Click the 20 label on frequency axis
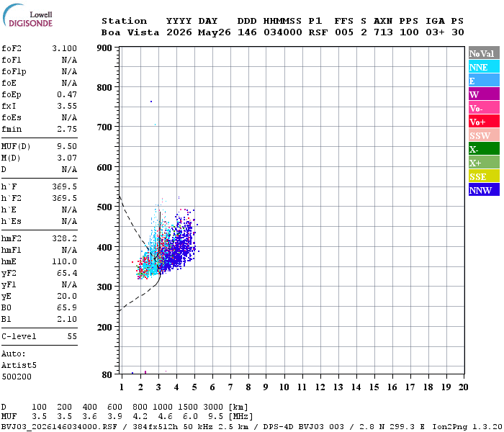 463,387
